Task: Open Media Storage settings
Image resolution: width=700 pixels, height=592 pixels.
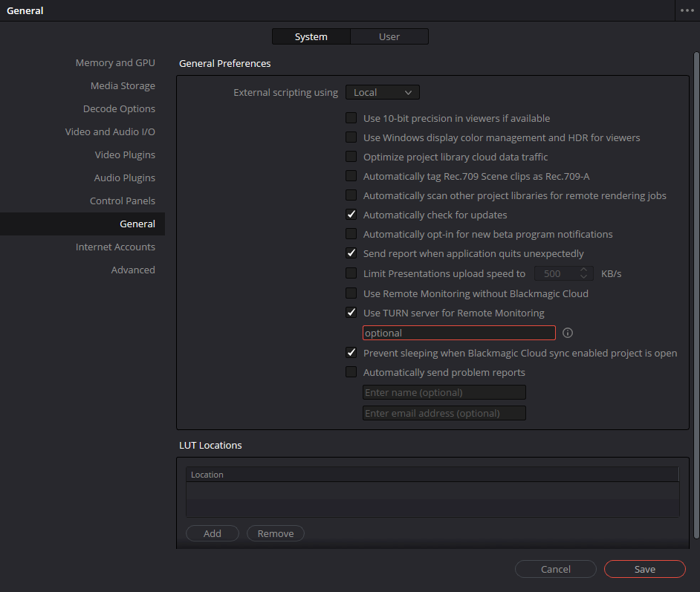Action: tap(123, 85)
